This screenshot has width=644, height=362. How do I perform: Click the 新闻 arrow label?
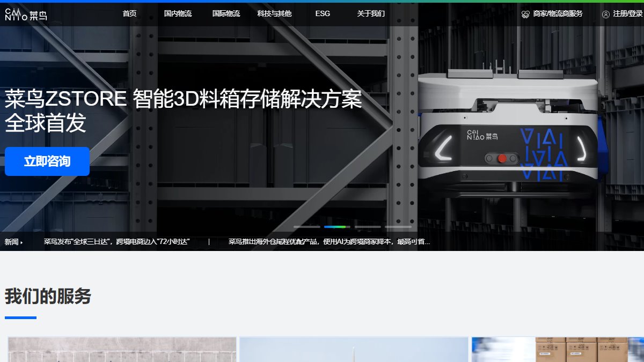point(14,242)
